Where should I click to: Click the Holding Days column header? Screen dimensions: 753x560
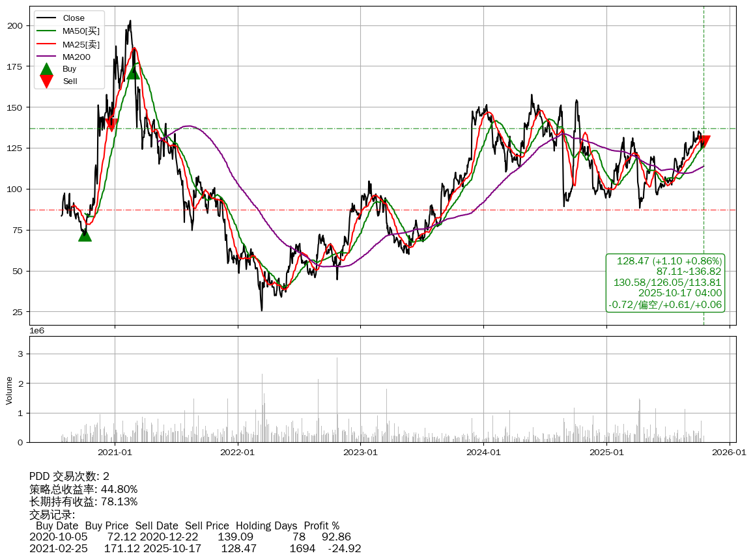point(266,525)
